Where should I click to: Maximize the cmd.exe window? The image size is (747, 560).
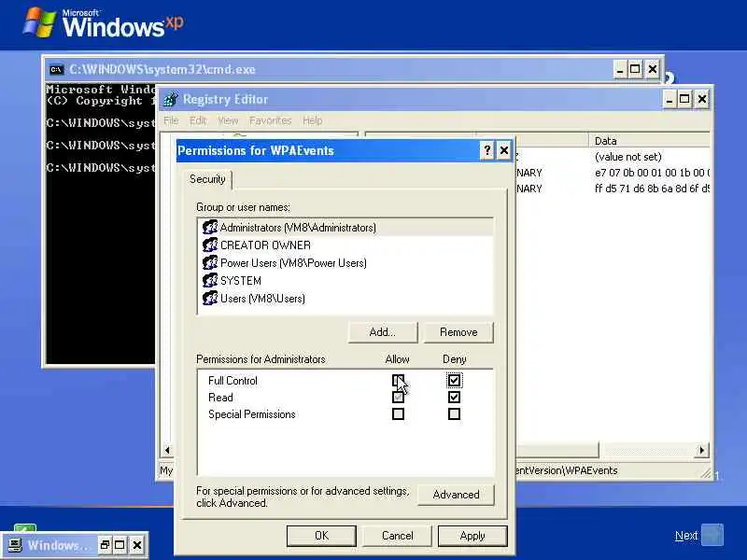click(635, 69)
